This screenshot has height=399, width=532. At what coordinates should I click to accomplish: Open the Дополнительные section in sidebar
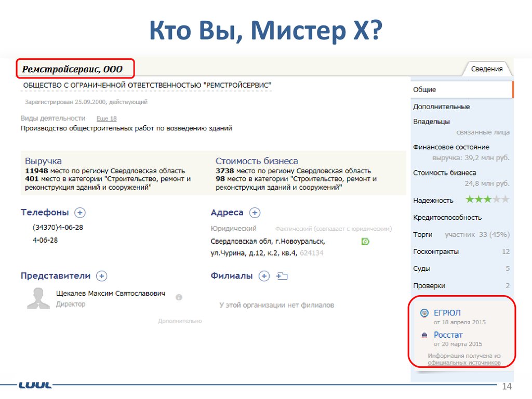click(441, 107)
